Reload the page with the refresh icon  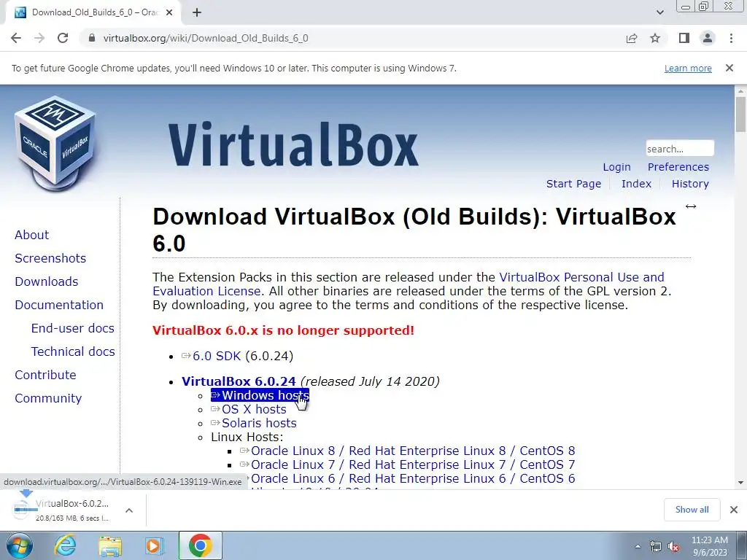point(63,38)
